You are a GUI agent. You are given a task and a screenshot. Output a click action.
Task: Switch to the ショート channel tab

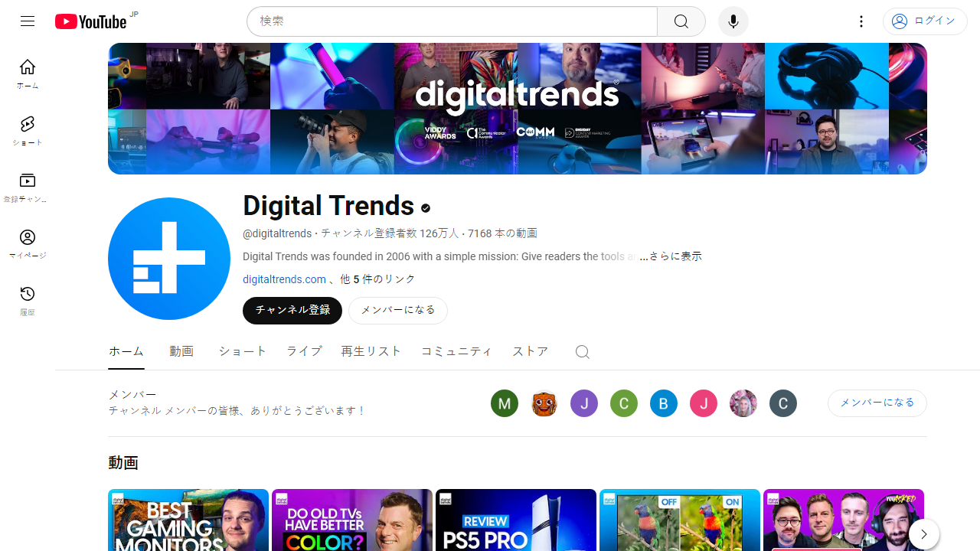click(243, 351)
